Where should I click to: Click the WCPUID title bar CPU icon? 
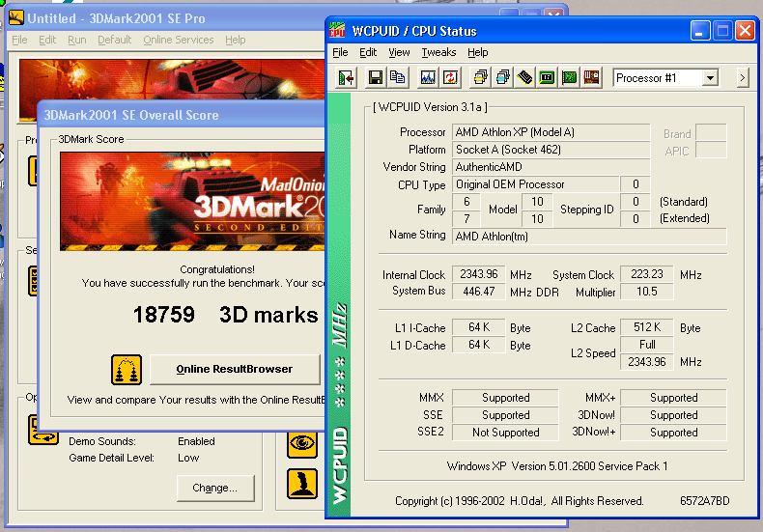pyautogui.click(x=337, y=30)
